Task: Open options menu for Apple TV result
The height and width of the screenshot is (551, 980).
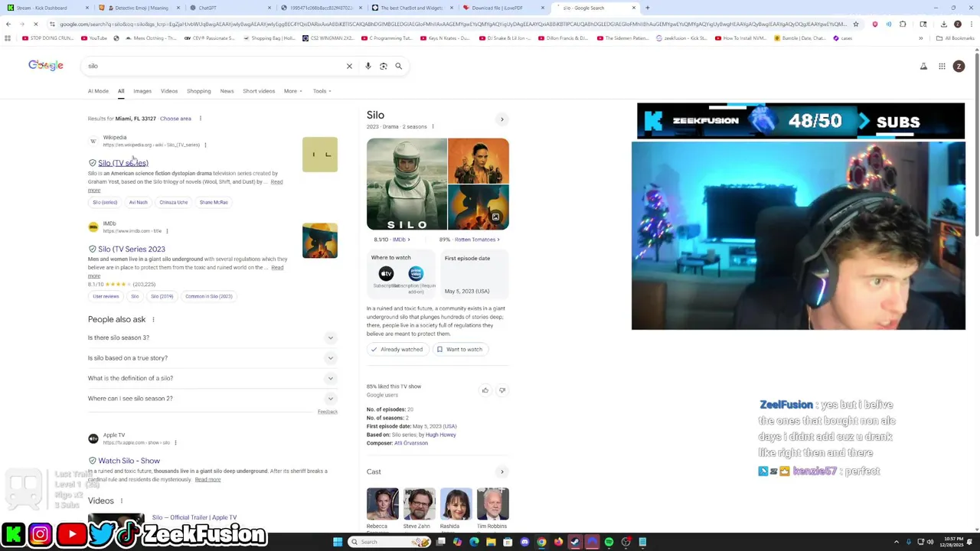Action: pyautogui.click(x=175, y=442)
